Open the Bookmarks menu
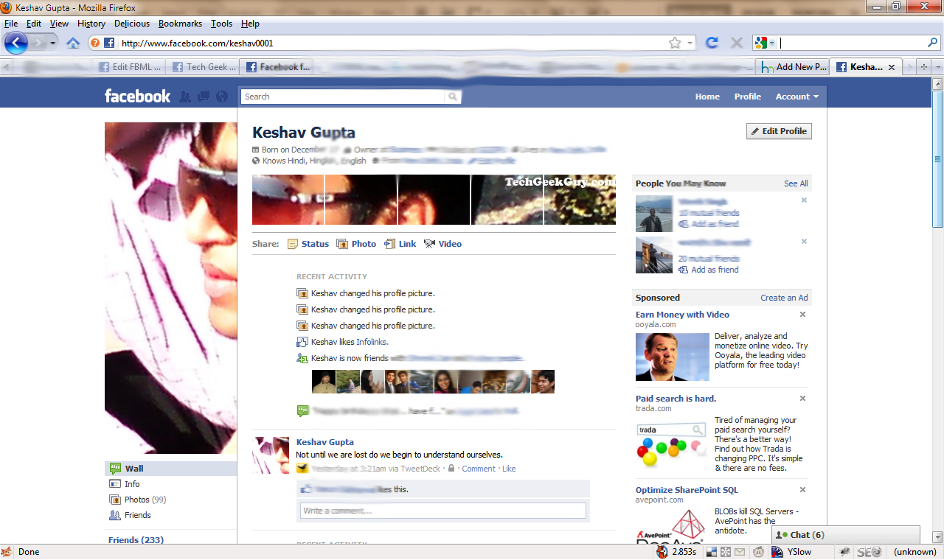 [x=180, y=24]
